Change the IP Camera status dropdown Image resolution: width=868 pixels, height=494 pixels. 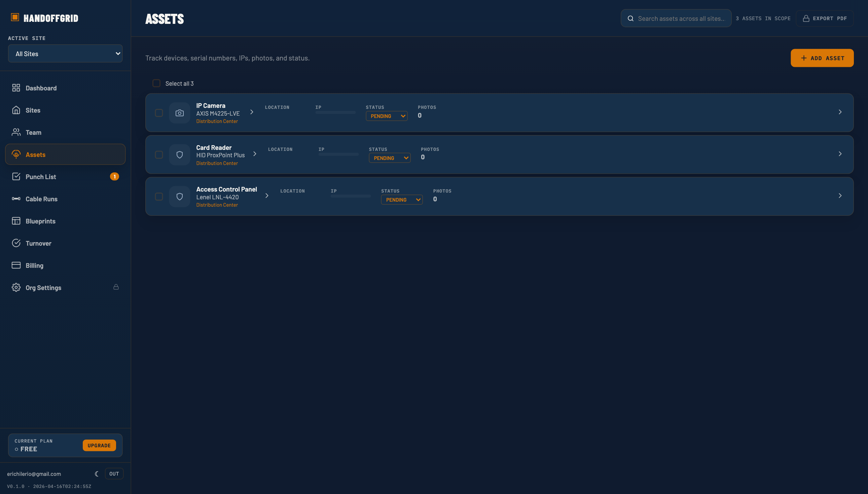coord(386,116)
